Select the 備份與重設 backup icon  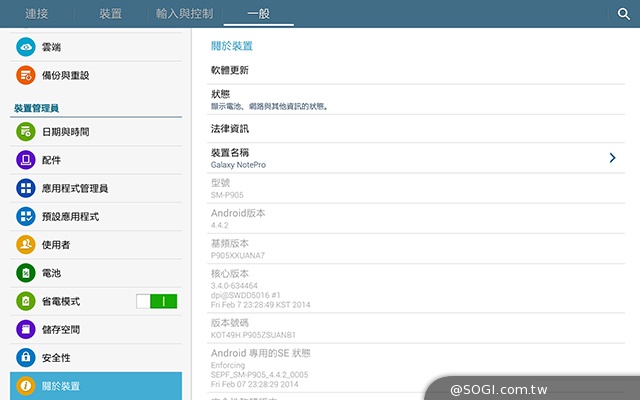point(26,75)
